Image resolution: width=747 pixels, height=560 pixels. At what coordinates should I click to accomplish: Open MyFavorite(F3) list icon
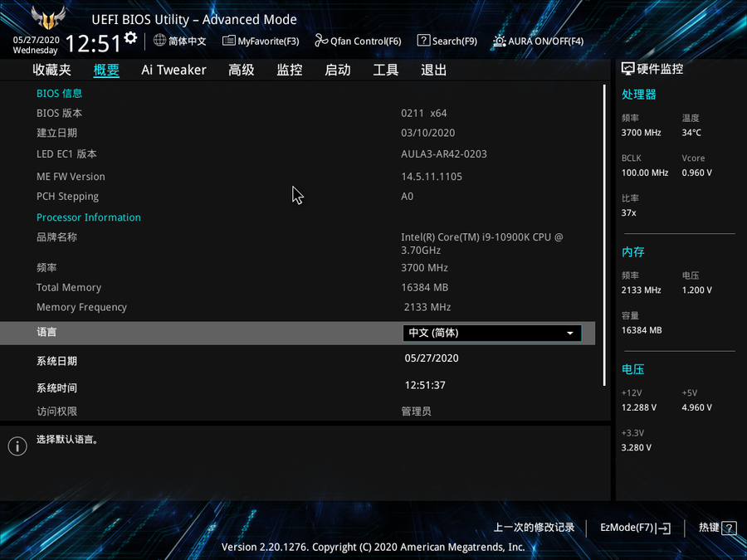(x=229, y=41)
